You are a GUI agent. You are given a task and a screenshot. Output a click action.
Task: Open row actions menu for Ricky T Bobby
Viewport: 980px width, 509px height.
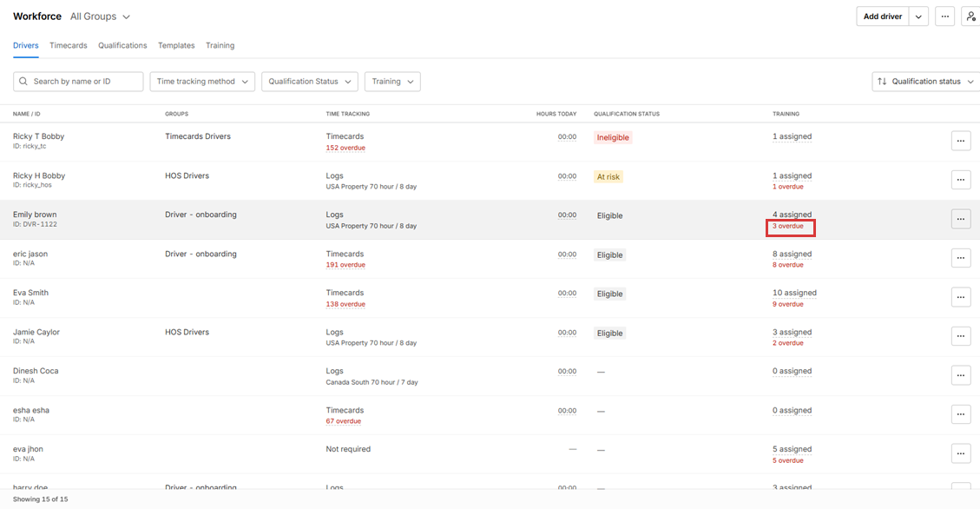pos(960,141)
